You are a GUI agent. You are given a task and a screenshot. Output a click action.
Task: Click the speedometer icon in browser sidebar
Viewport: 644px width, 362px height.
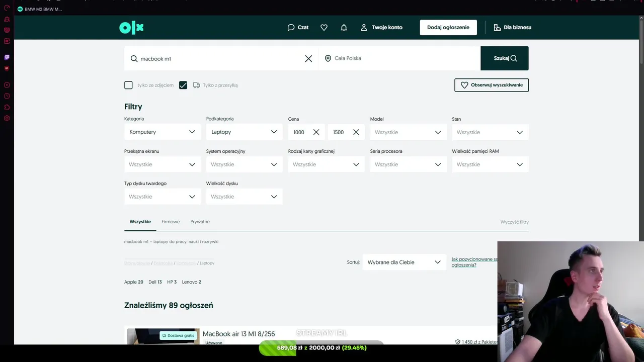tap(7, 8)
